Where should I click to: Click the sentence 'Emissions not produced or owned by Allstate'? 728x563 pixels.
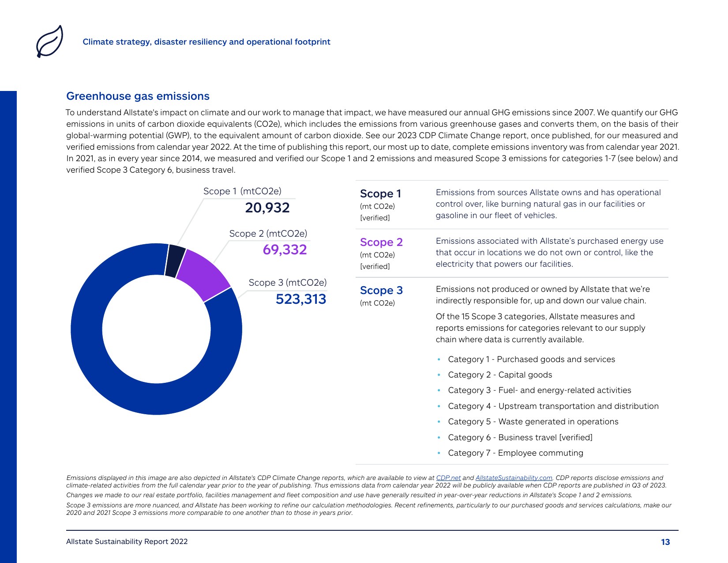(543, 295)
